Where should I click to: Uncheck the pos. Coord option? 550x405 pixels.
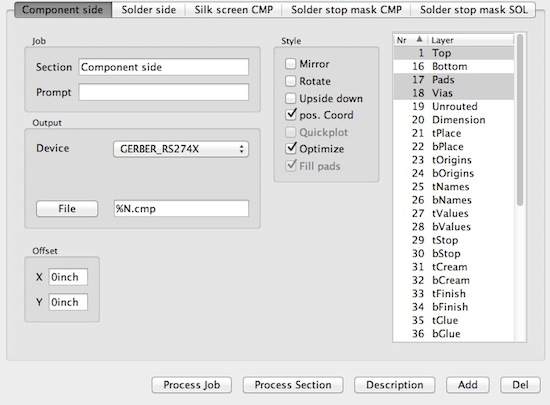[x=291, y=115]
